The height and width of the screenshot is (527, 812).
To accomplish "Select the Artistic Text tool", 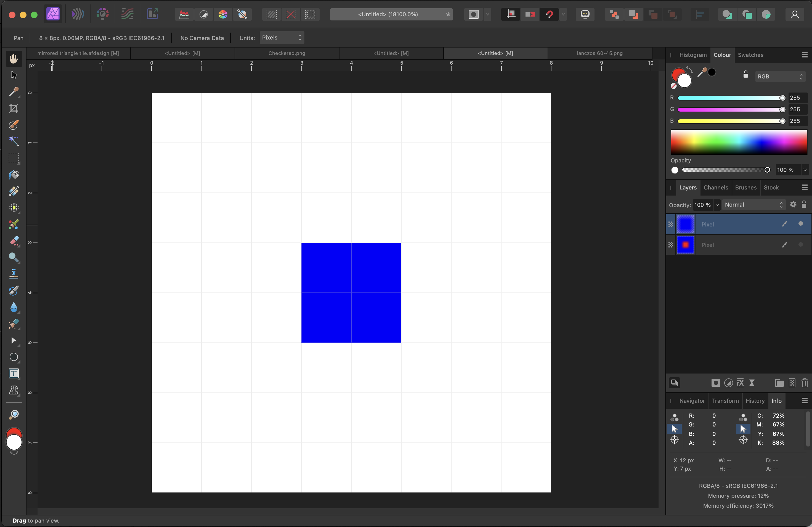I will 14,373.
